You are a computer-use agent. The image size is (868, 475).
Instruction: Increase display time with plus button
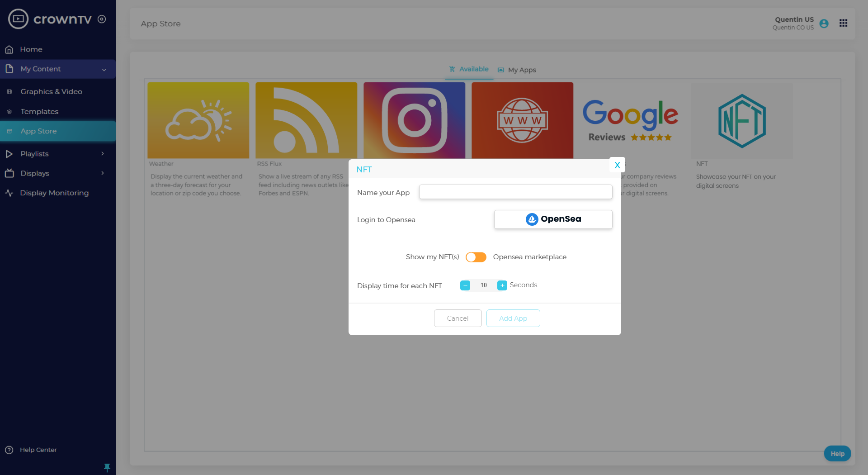[x=502, y=285]
